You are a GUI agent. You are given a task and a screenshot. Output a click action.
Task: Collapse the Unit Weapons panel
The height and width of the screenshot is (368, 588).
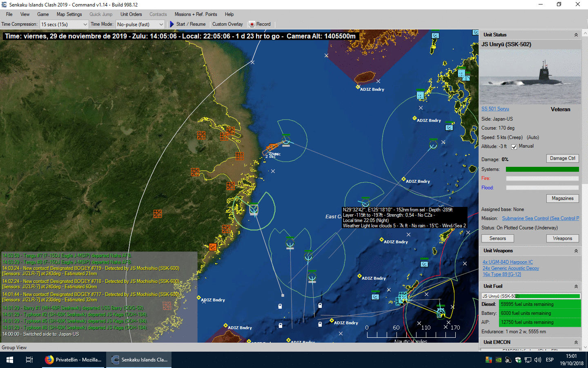tap(576, 251)
